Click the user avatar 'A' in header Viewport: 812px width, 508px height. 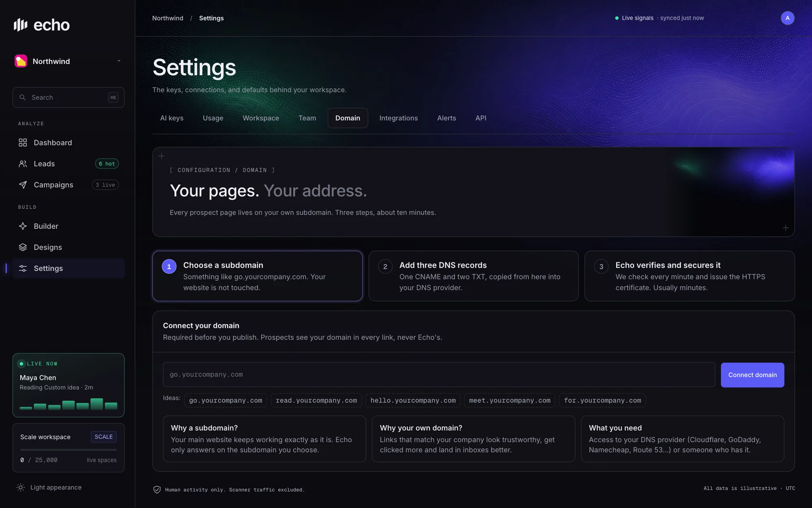tap(788, 18)
